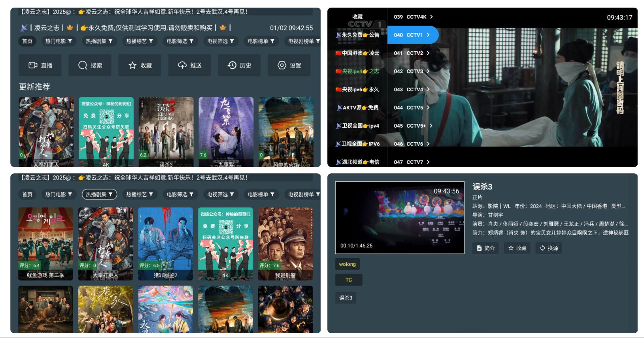Click the 推送 cloud push button
The height and width of the screenshot is (338, 644).
pyautogui.click(x=189, y=65)
